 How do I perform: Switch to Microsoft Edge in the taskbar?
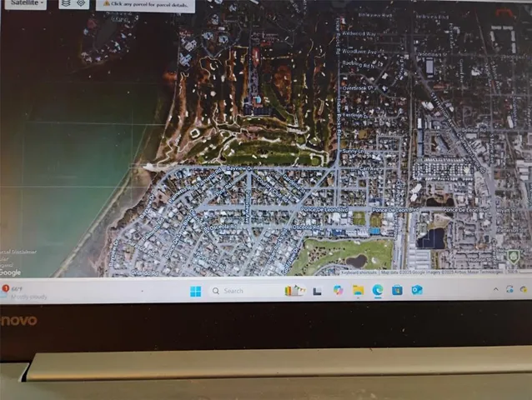(x=378, y=290)
